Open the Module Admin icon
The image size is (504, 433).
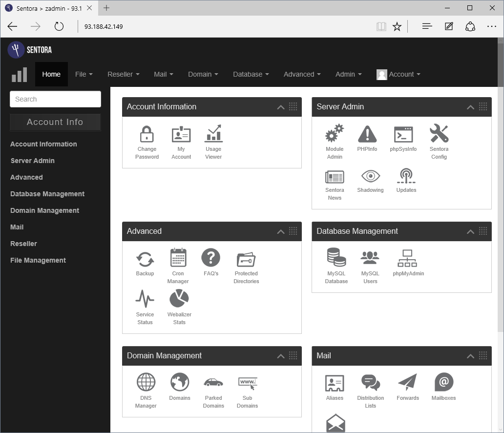pos(335,141)
